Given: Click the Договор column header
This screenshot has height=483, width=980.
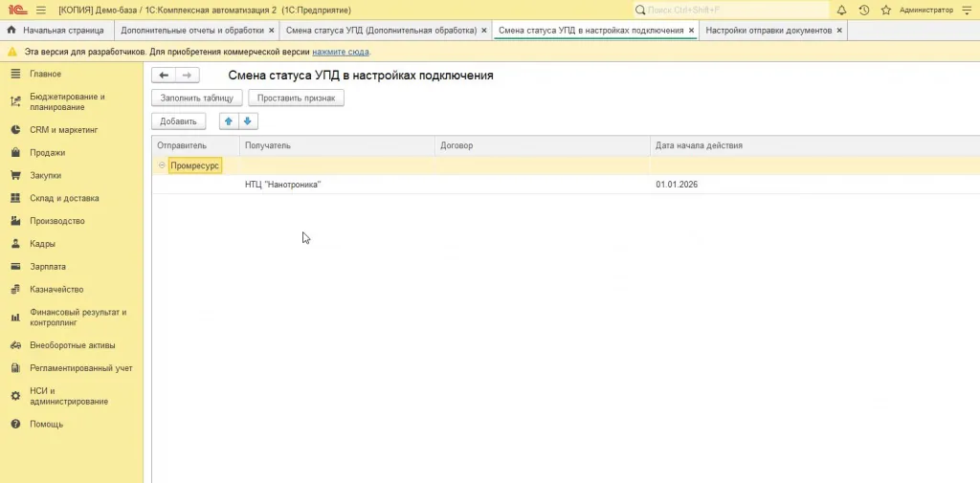Looking at the screenshot, I should [543, 145].
